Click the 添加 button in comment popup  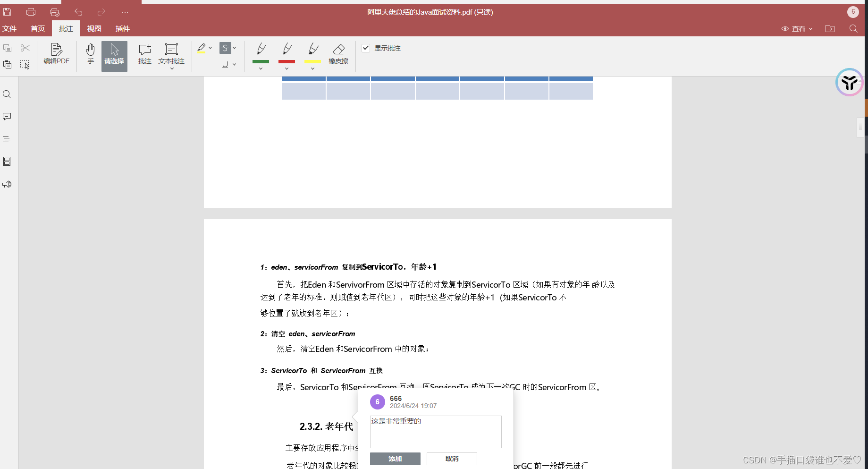pyautogui.click(x=395, y=459)
